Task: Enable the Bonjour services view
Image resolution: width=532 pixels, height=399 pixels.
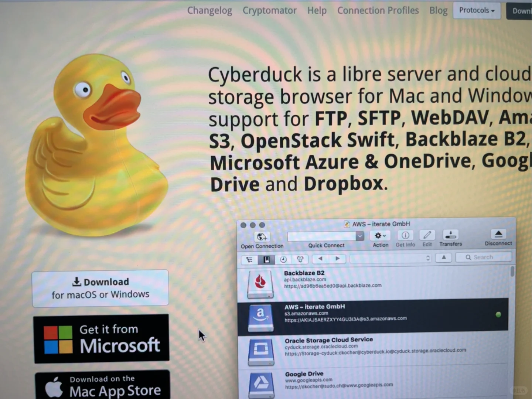Action: coord(300,259)
